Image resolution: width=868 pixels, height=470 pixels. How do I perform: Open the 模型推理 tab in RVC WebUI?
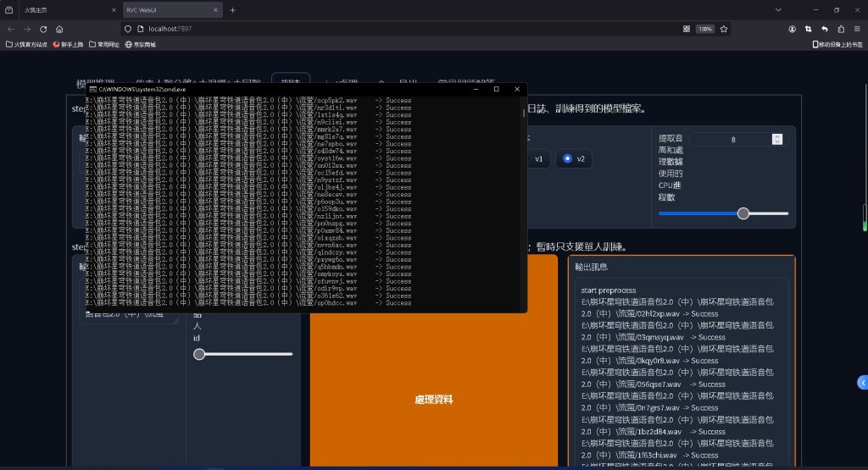coord(95,83)
